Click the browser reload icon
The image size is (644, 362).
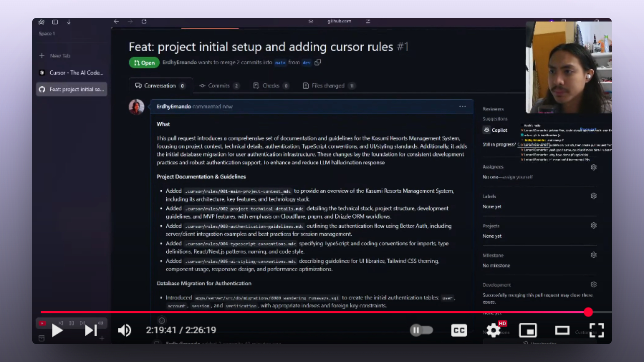[x=144, y=21]
